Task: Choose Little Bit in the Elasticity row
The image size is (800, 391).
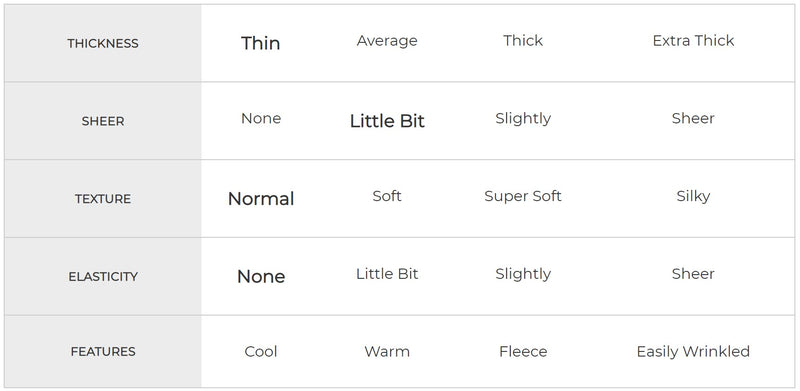Action: [387, 274]
